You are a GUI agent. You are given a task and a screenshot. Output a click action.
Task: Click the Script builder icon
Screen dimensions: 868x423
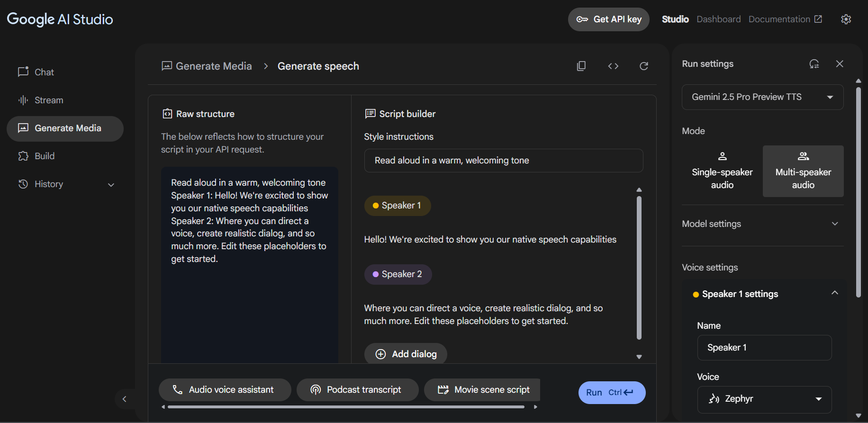pyautogui.click(x=370, y=114)
